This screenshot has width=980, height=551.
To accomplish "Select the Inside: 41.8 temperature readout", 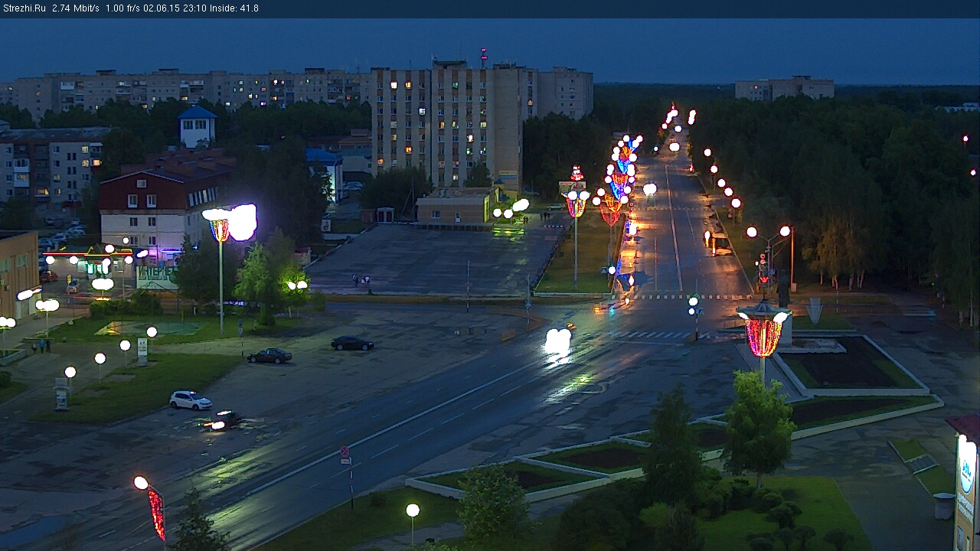I will point(234,8).
